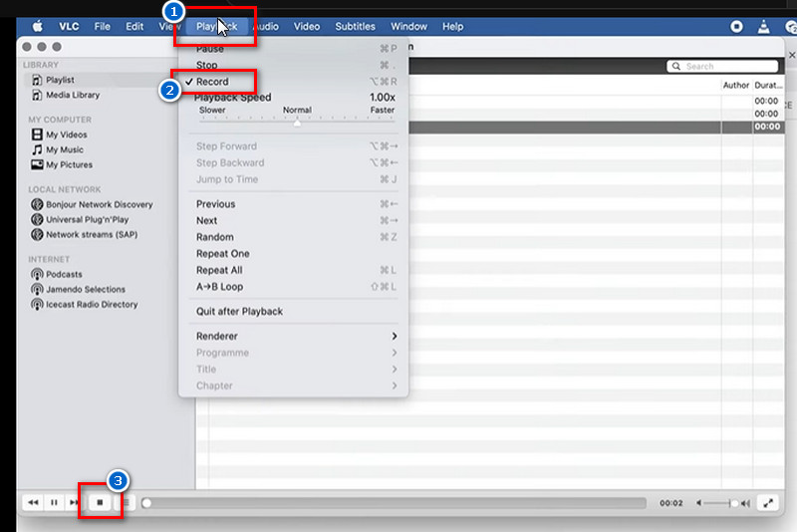This screenshot has width=797, height=532.
Task: Mute audio with the low volume icon
Action: pyautogui.click(x=699, y=503)
